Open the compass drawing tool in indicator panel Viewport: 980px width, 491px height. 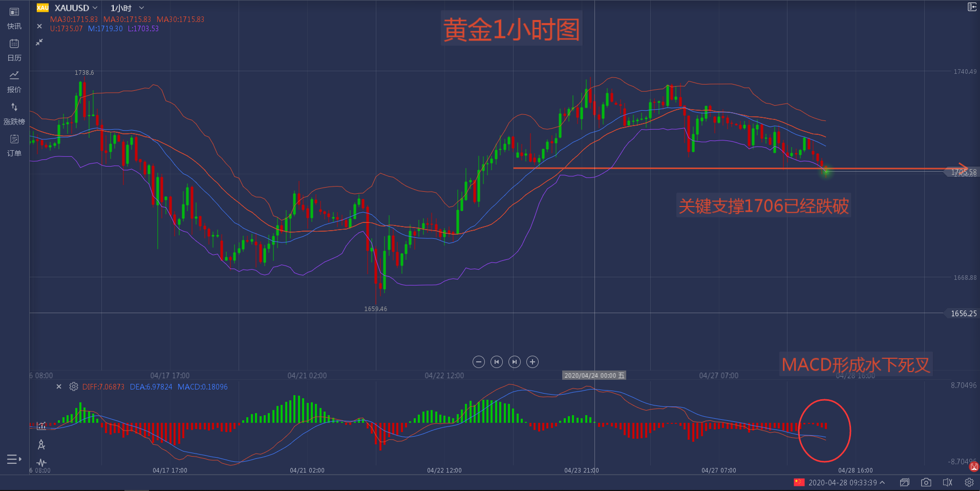pyautogui.click(x=41, y=445)
